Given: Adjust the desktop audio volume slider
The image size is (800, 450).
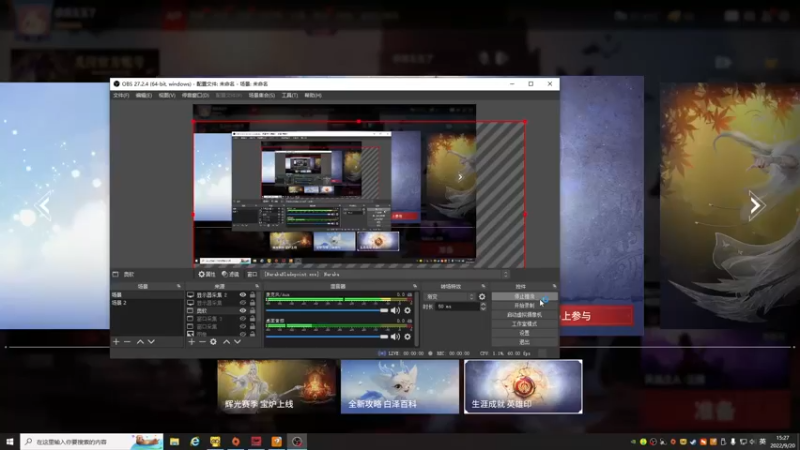Looking at the screenshot, I should (327, 337).
